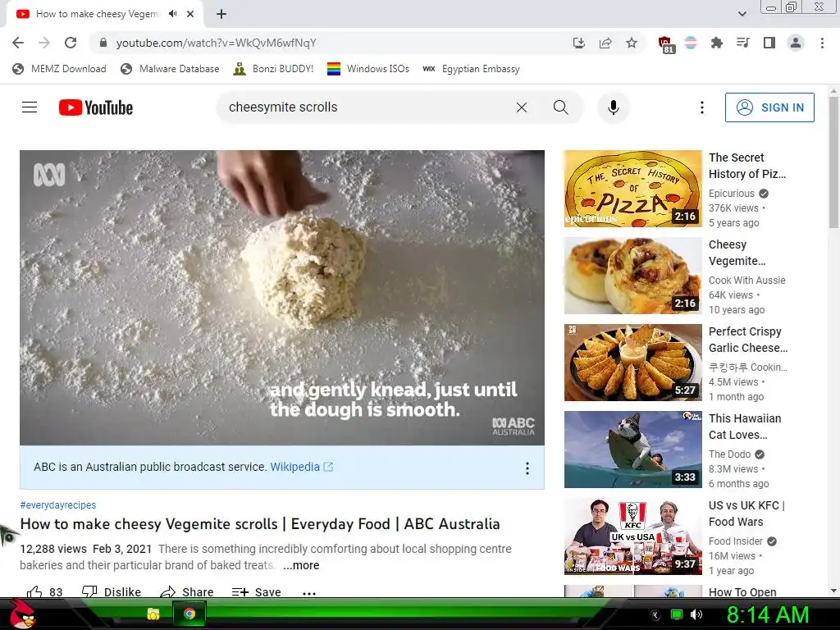Open Perfect Crispy Garlic Cheese thumbnail
The height and width of the screenshot is (630, 840).
click(632, 362)
